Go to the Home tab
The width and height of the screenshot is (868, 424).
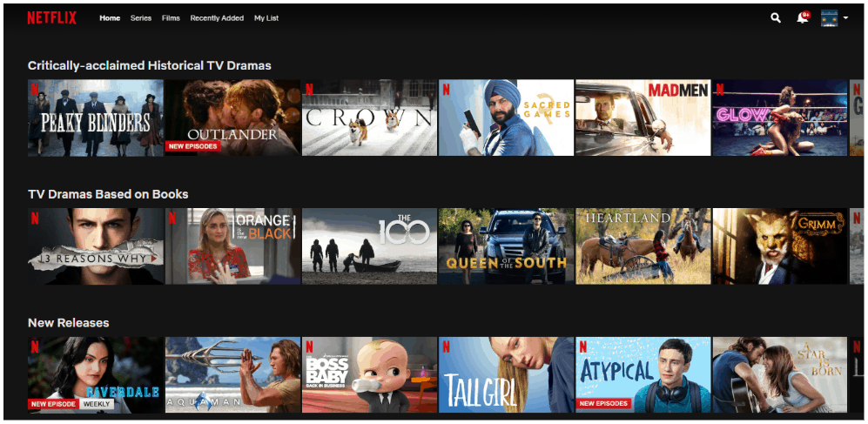coord(110,18)
